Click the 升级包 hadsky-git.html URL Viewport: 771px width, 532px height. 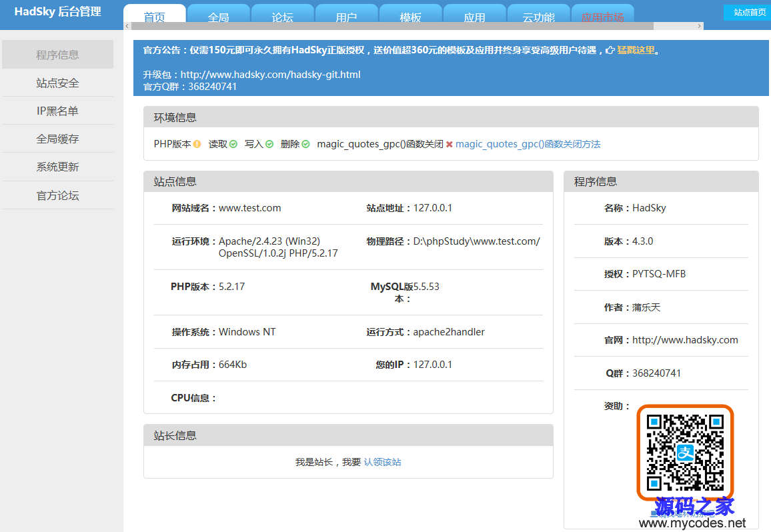[x=270, y=75]
